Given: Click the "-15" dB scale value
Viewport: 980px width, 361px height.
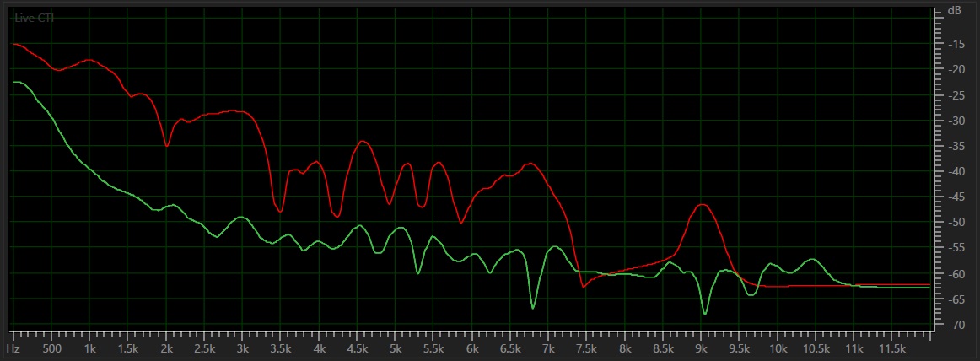Looking at the screenshot, I should 957,45.
